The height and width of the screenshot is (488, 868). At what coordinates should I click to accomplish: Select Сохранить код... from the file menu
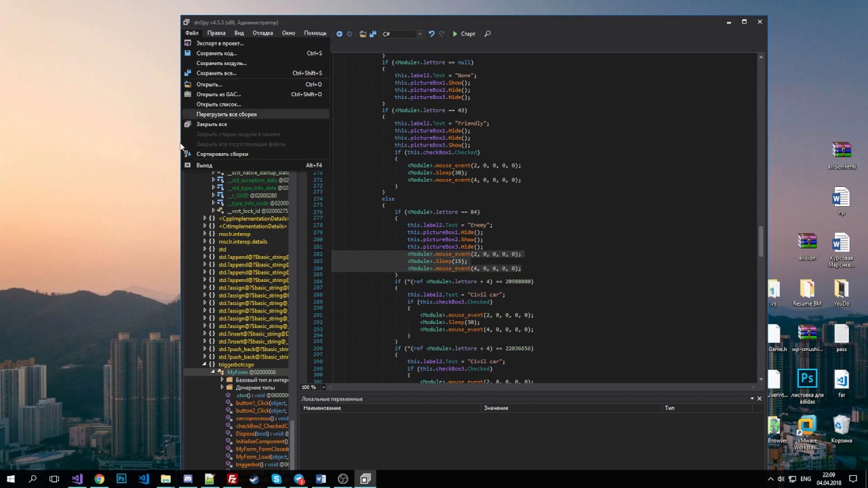[216, 54]
